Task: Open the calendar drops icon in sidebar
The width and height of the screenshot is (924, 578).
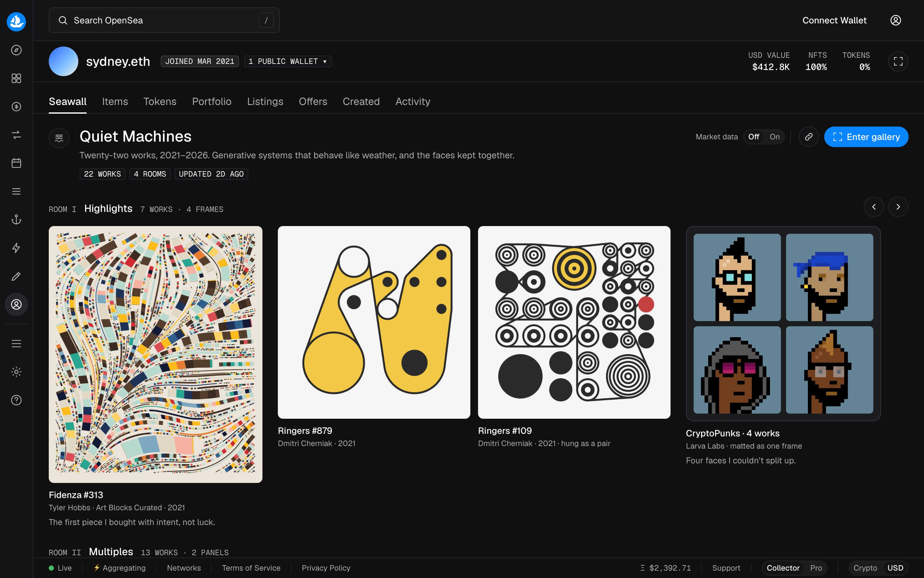Action: pos(16,163)
